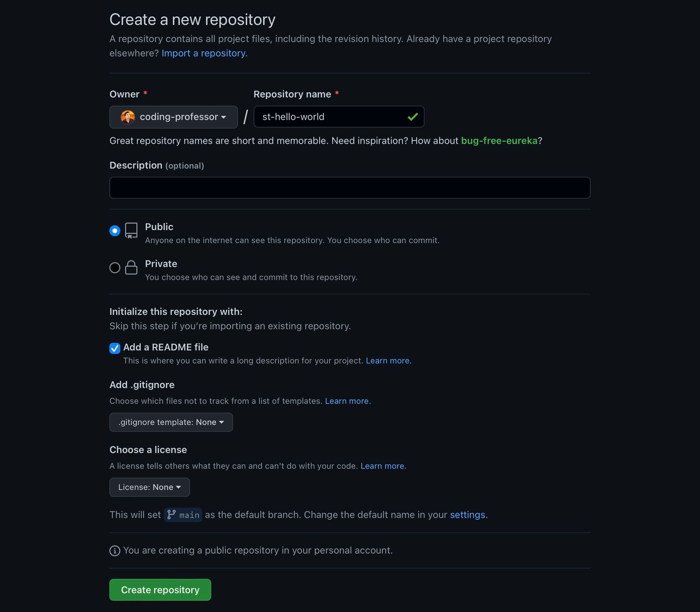Screen dimensions: 700x612
Task: Open the Owner coding-professor dropdown
Action: tap(174, 117)
